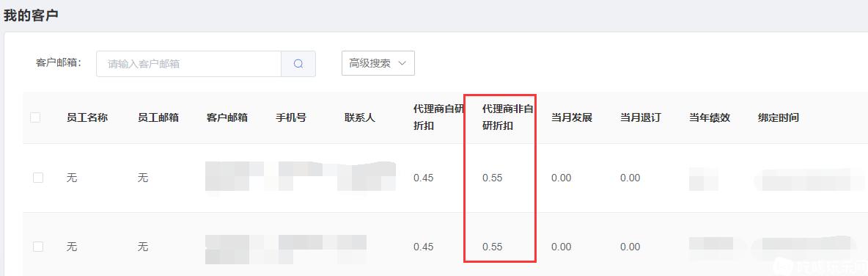Click the 客户邮箱 column header
This screenshot has width=868, height=276.
[x=227, y=117]
